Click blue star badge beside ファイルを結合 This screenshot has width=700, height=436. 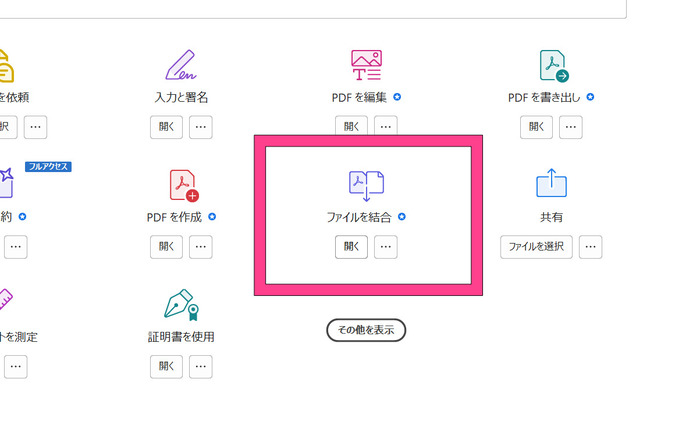point(402,216)
